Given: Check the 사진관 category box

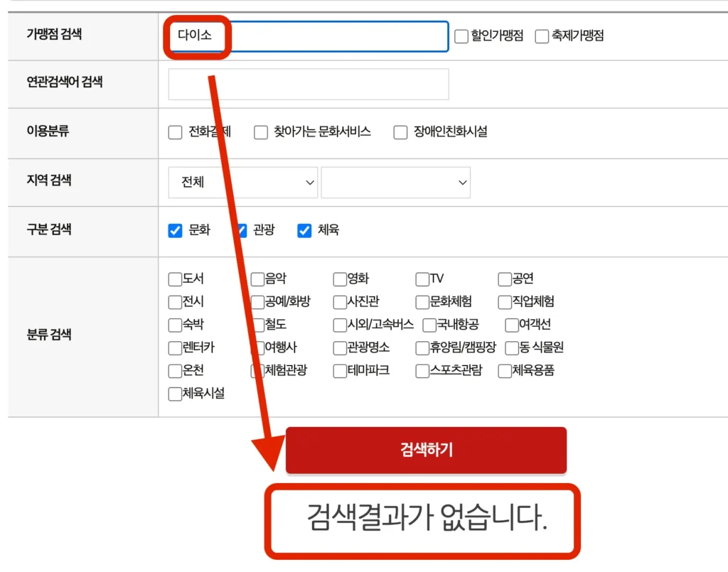Looking at the screenshot, I should [340, 303].
